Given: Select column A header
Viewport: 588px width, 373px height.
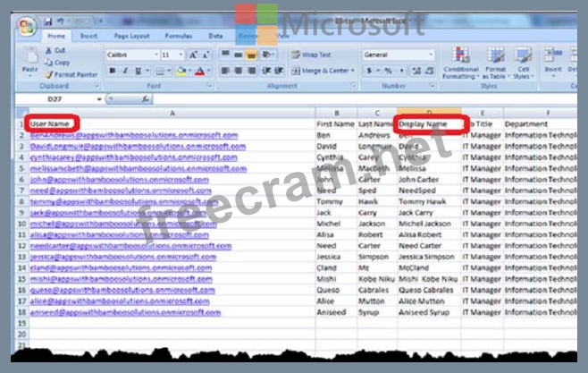Looking at the screenshot, I should coord(172,113).
